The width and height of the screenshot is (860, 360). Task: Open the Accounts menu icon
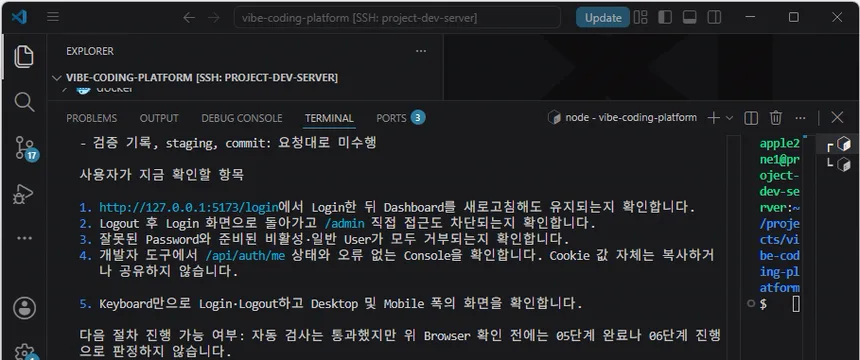[24, 308]
